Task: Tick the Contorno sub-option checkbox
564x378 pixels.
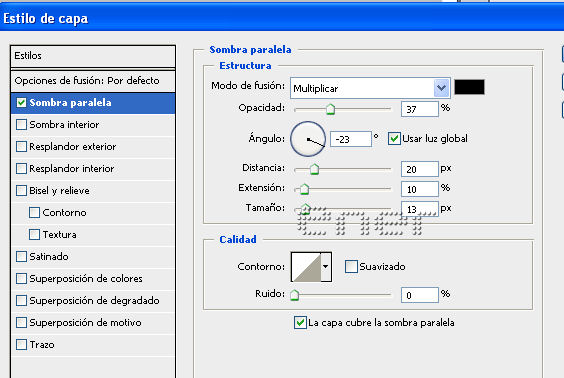Action: tap(34, 213)
